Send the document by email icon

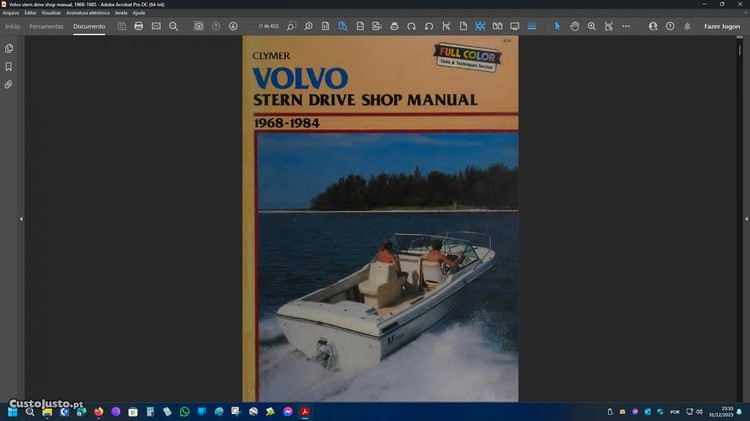point(156,26)
